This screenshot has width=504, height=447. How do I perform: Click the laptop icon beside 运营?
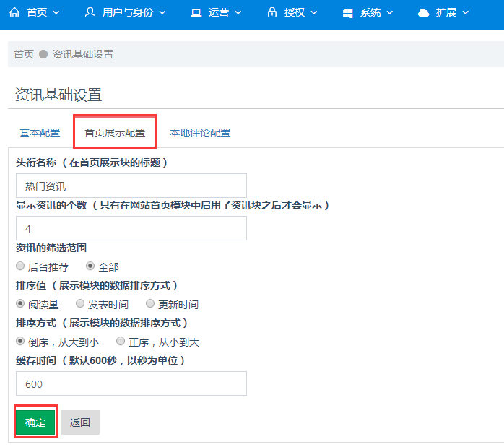196,13
